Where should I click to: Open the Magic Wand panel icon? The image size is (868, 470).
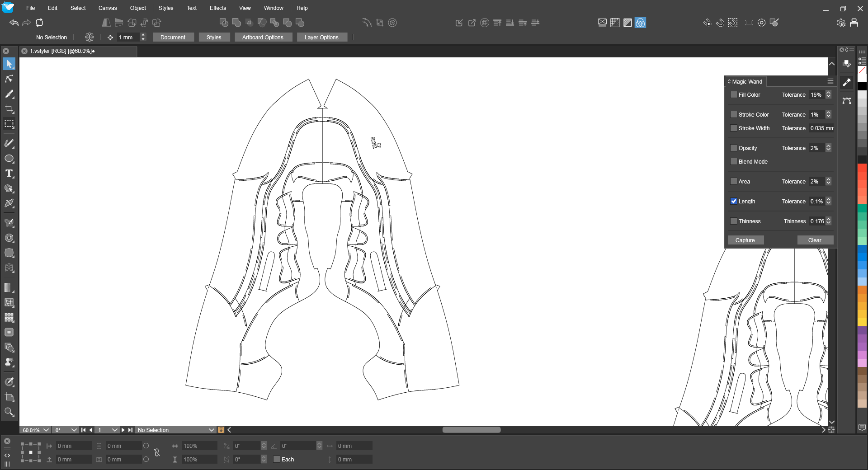847,82
